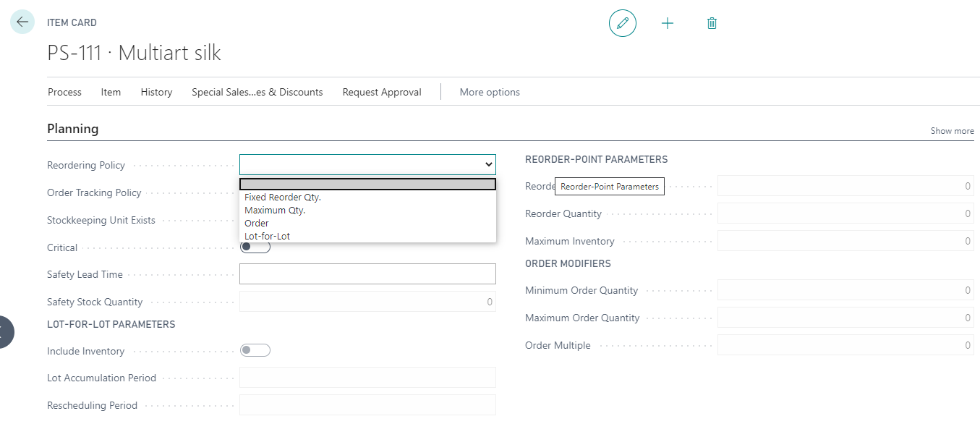Click the trash delete icon
Image resolution: width=980 pixels, height=424 pixels.
point(712,23)
